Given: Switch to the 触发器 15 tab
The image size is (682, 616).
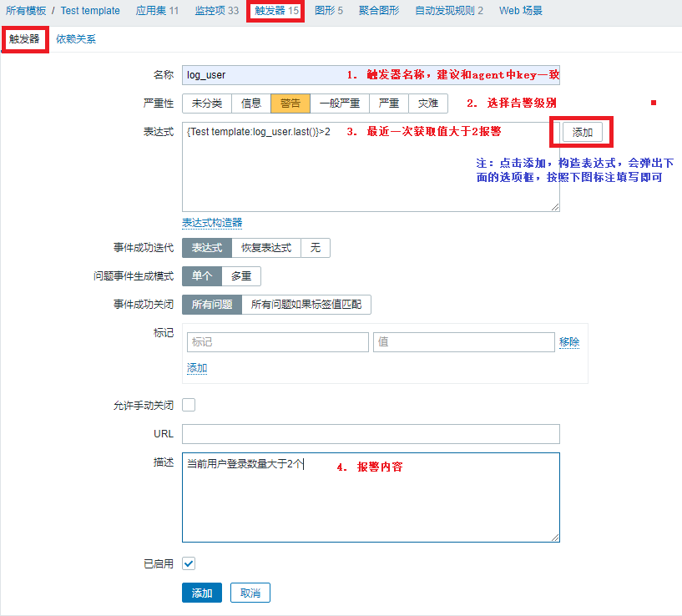Looking at the screenshot, I should (276, 11).
